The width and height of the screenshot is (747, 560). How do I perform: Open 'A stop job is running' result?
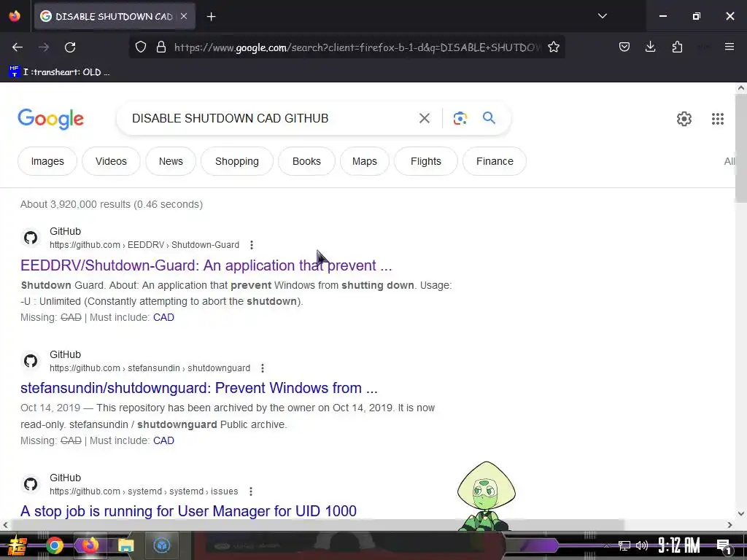[188, 511]
